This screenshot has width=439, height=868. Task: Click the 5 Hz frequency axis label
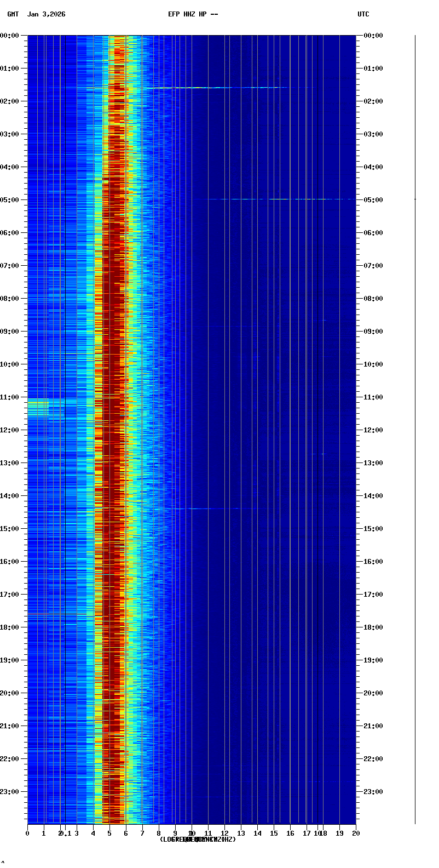click(x=109, y=833)
